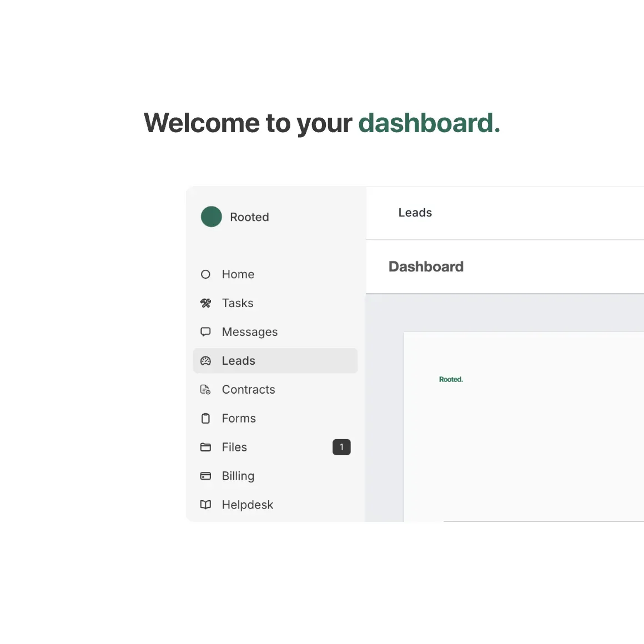Image resolution: width=644 pixels, height=644 pixels.
Task: Click the small Rooted. logo in the document
Action: pos(451,380)
